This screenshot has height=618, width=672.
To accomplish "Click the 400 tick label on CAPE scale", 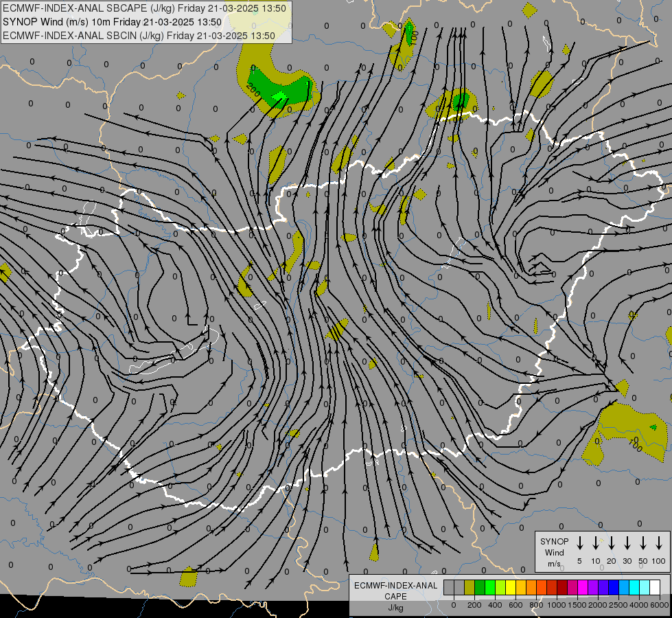I will tap(495, 605).
